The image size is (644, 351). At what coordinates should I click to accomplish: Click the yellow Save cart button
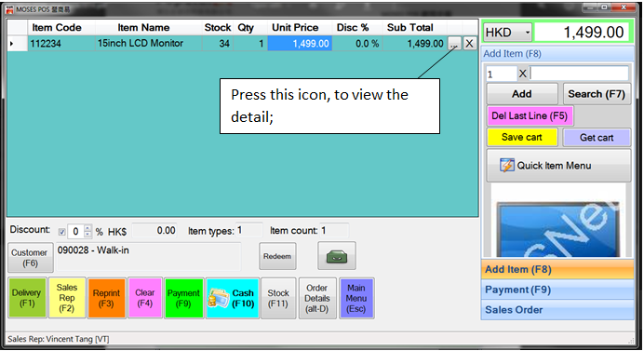coord(522,137)
